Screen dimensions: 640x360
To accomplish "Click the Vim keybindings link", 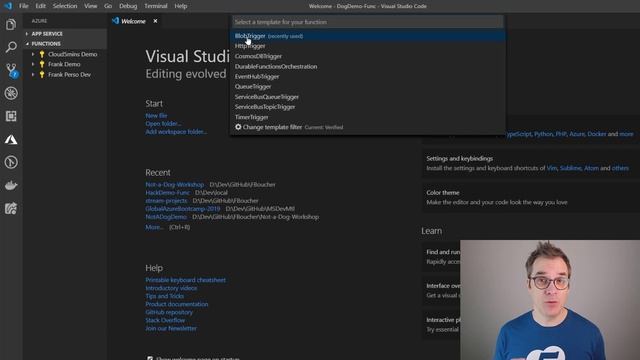I will [551, 168].
